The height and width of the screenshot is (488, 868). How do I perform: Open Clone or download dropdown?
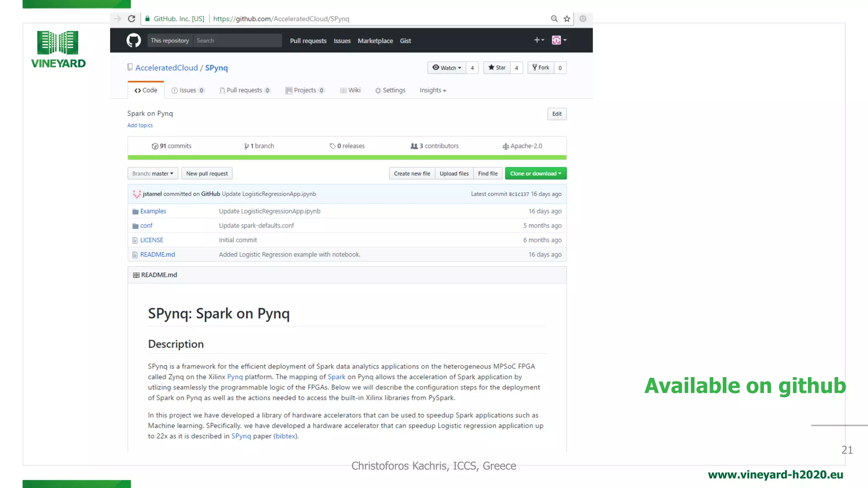(536, 174)
